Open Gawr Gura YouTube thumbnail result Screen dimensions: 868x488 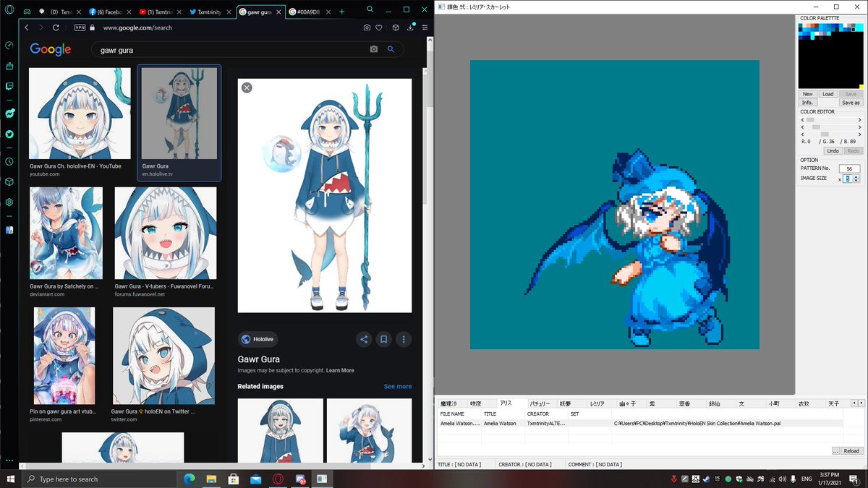(x=80, y=113)
